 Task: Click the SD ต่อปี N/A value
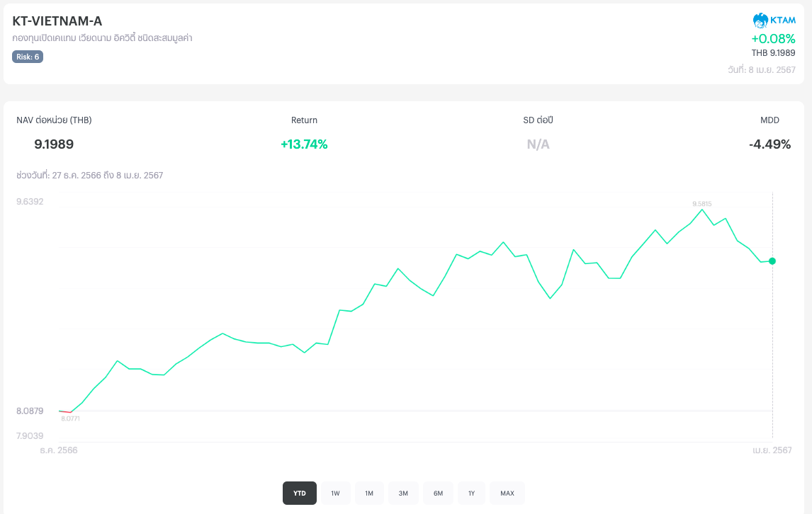click(x=538, y=144)
